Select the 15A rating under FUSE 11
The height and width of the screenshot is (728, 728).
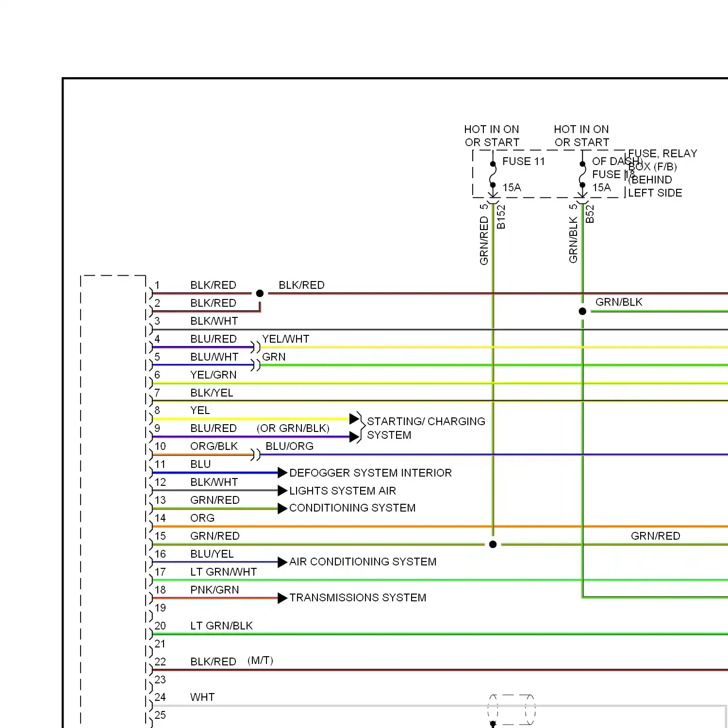[512, 187]
